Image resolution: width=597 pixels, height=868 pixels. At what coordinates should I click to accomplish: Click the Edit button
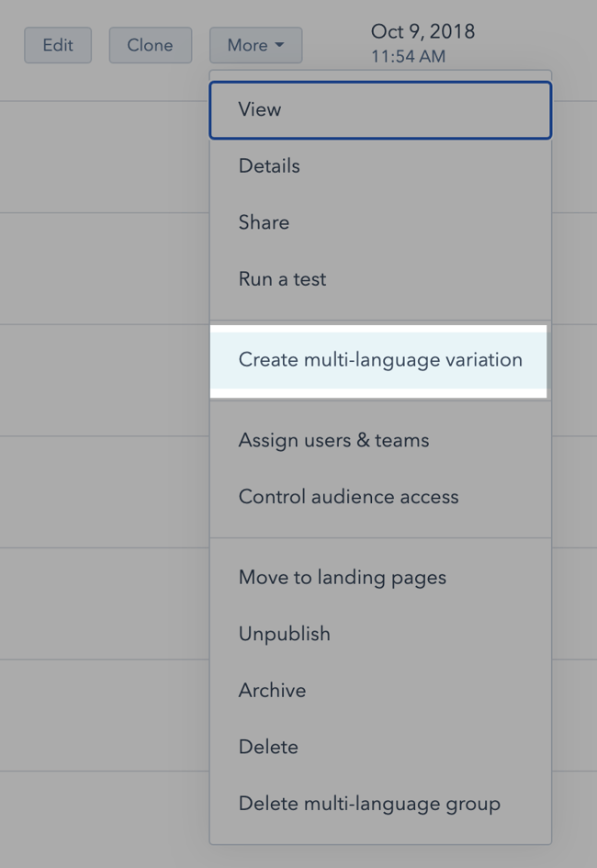58,45
